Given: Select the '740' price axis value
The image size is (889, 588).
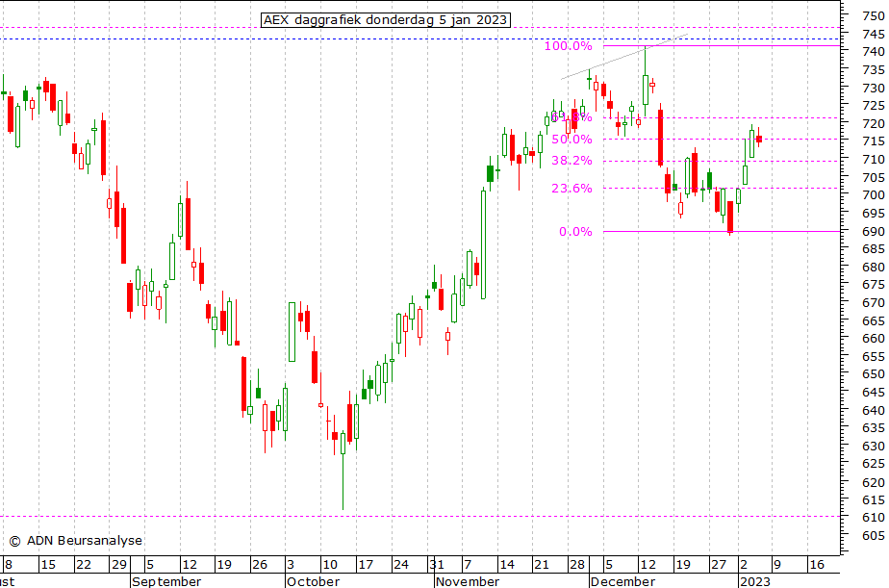Looking at the screenshot, I should tap(874, 52).
